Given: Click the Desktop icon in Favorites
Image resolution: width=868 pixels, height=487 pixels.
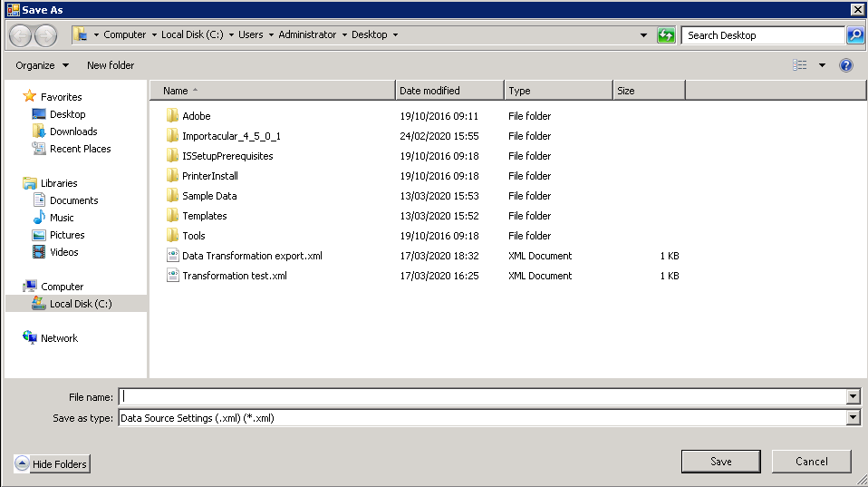Looking at the screenshot, I should 39,114.
